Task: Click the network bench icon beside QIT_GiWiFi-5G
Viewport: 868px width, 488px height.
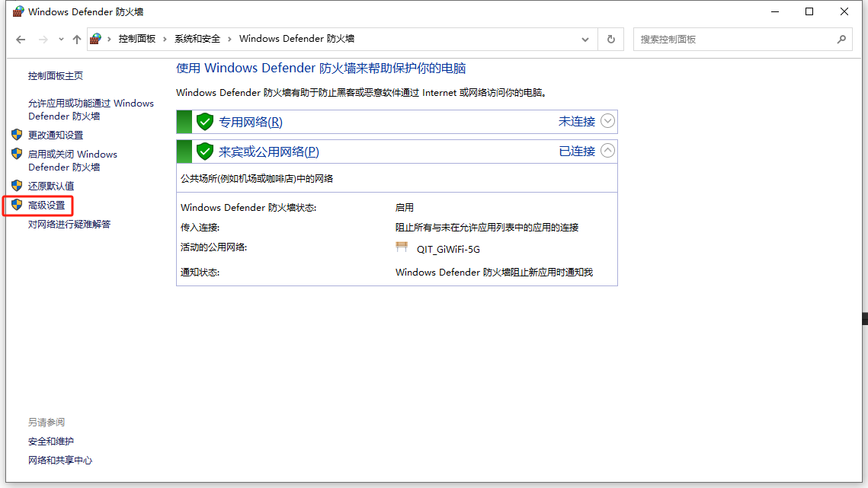Action: coord(402,247)
